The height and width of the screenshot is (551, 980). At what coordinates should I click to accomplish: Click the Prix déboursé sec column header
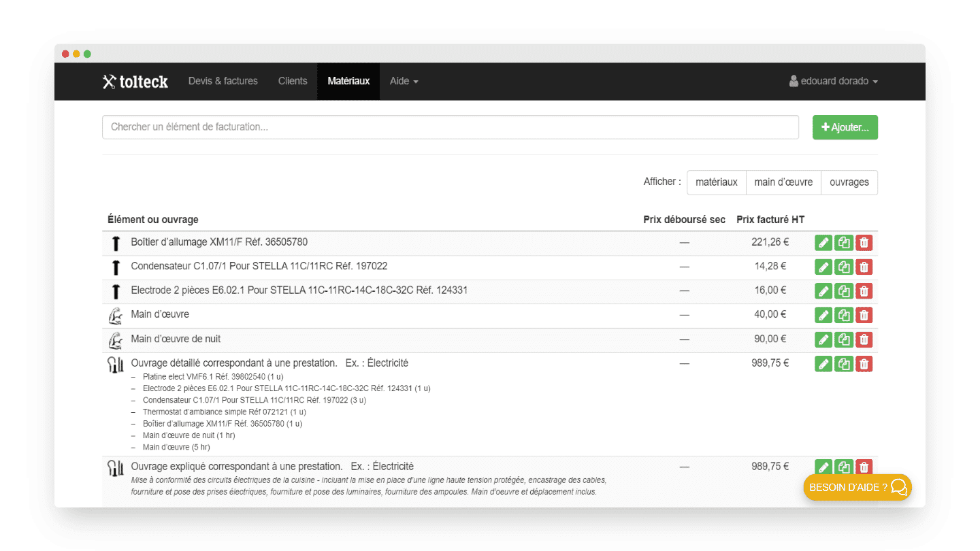684,220
